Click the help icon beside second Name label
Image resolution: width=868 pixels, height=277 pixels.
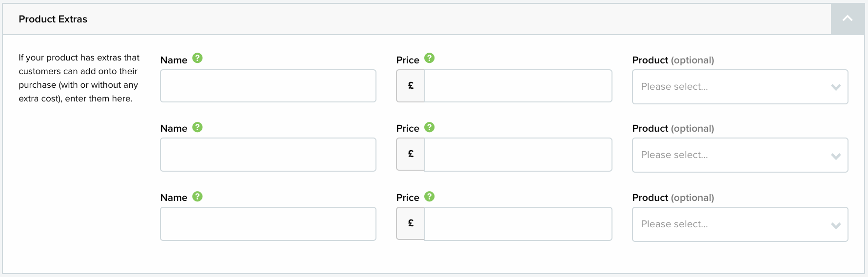[197, 127]
